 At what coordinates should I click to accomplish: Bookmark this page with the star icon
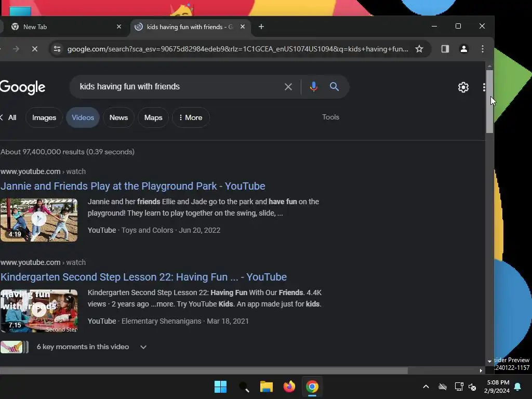point(419,49)
